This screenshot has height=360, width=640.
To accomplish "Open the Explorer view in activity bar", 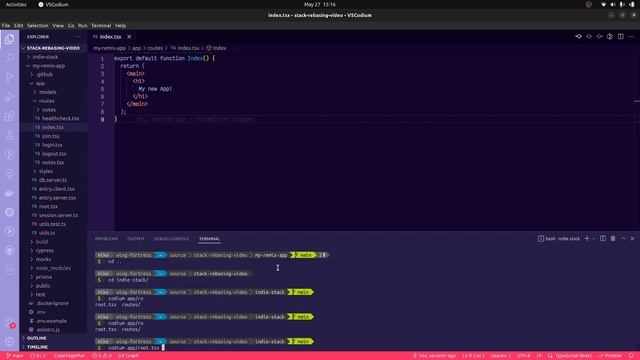I will click(9, 39).
